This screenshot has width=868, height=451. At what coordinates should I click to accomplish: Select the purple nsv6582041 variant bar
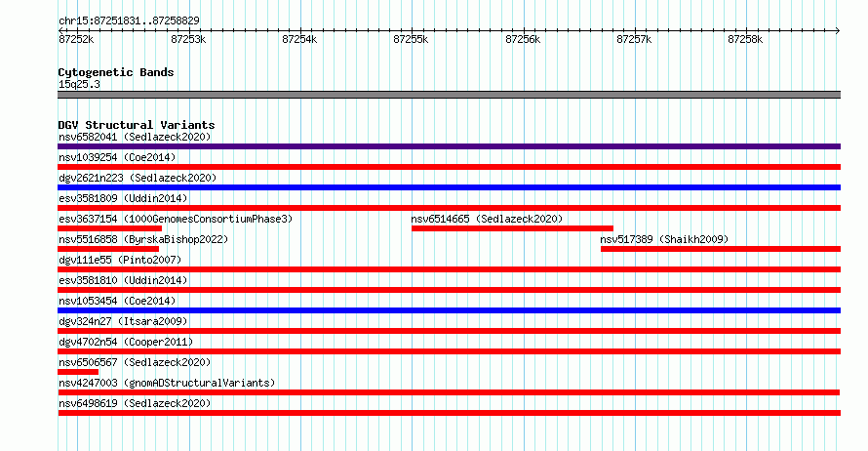tap(449, 146)
